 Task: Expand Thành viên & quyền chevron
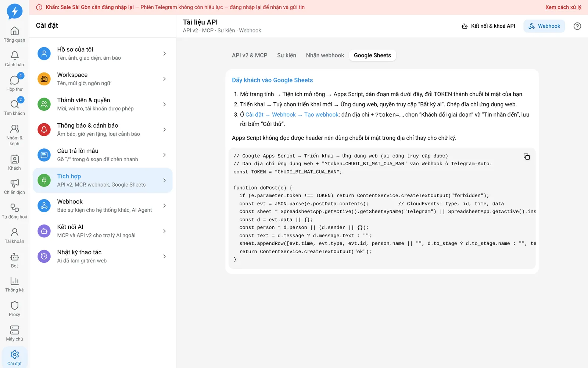pyautogui.click(x=164, y=105)
